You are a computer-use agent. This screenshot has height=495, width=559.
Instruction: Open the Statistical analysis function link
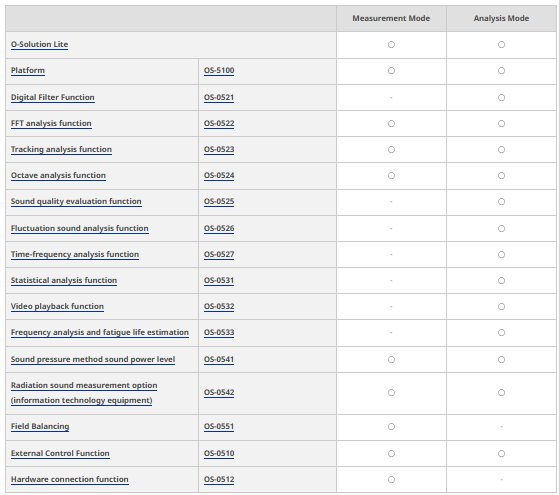click(x=64, y=281)
